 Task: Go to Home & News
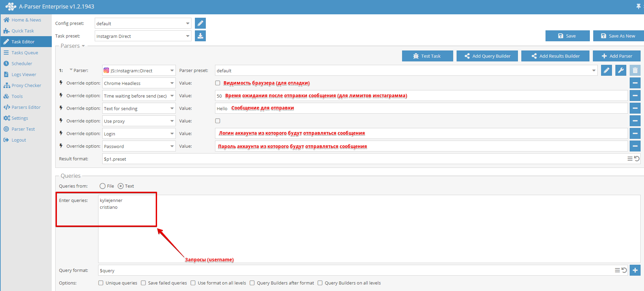(x=26, y=20)
